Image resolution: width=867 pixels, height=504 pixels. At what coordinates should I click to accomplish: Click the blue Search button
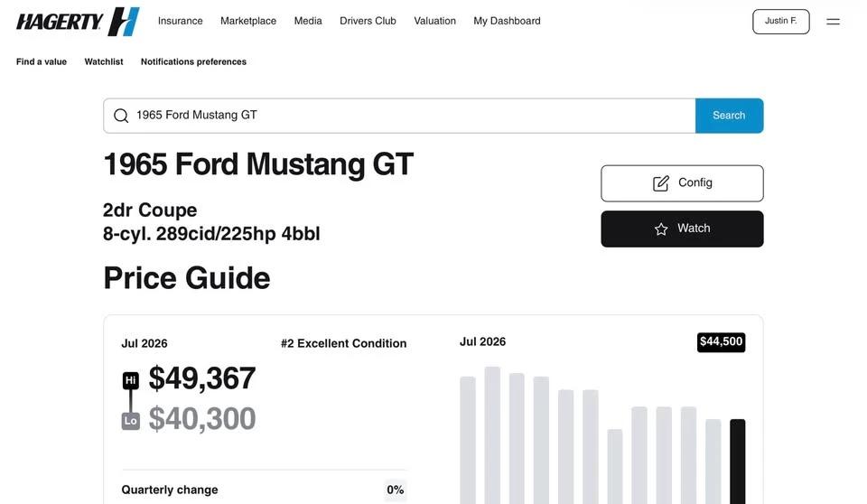(x=730, y=116)
